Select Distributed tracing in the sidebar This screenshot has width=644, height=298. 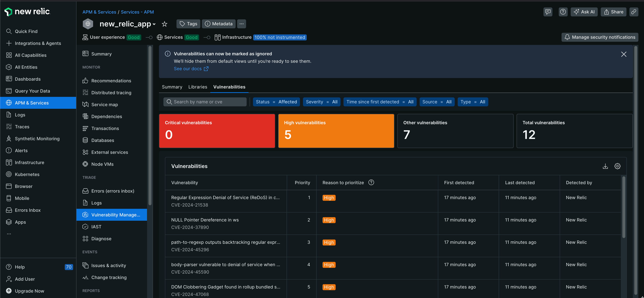111,92
